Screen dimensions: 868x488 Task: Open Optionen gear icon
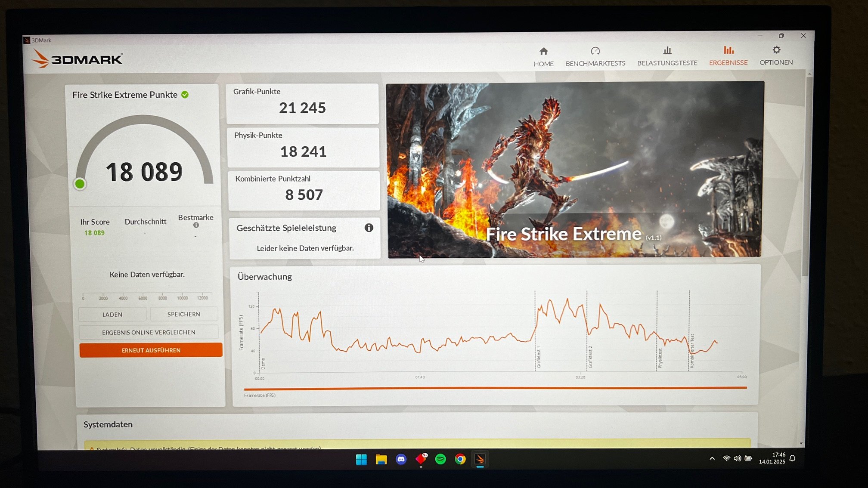[x=776, y=50]
